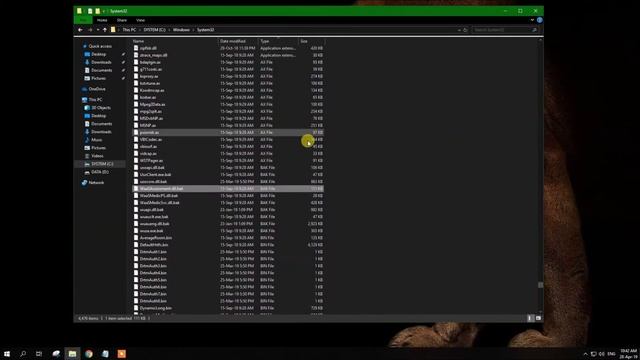Click the search magnifier icon
Viewport: 640px width, 360px height.
(534, 30)
